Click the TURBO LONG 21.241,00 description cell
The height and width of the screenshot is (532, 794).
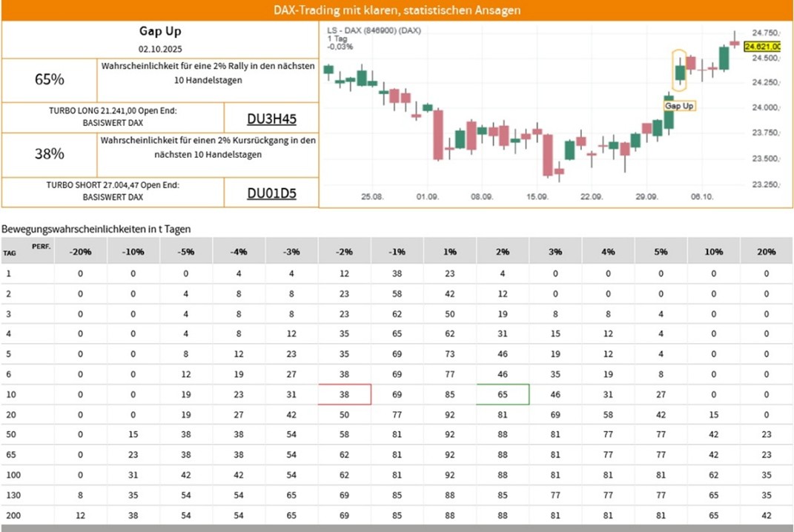pos(113,117)
